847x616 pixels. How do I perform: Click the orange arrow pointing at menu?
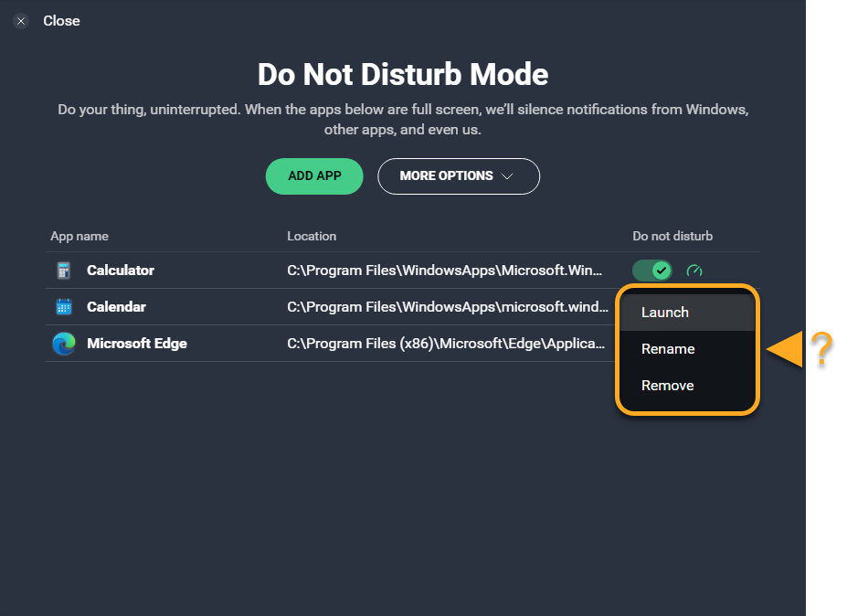(x=784, y=349)
